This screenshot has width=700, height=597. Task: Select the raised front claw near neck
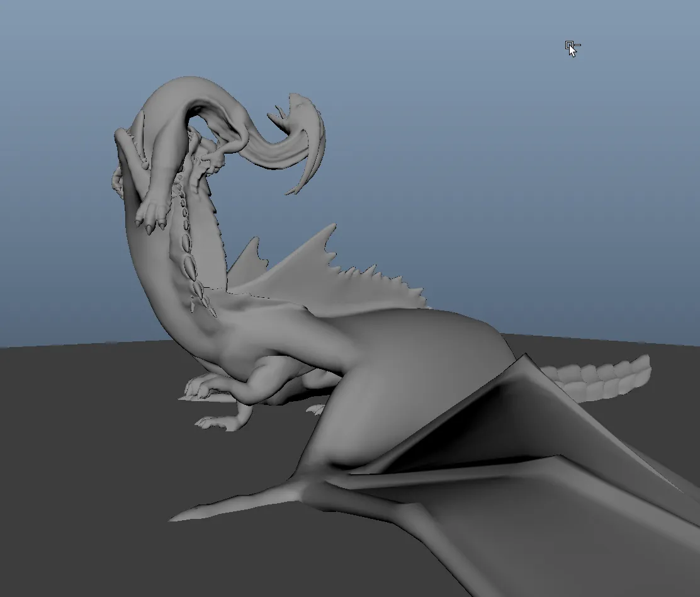153,213
